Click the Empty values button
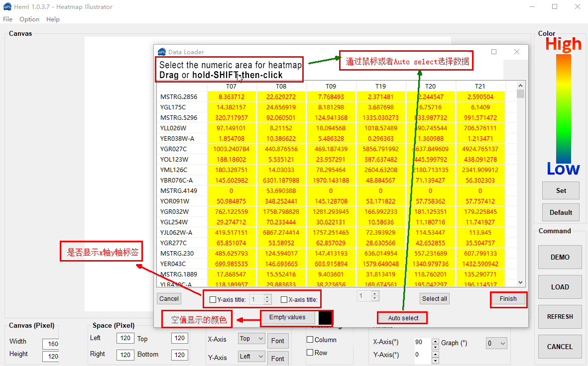The width and height of the screenshot is (588, 366). coord(287,317)
